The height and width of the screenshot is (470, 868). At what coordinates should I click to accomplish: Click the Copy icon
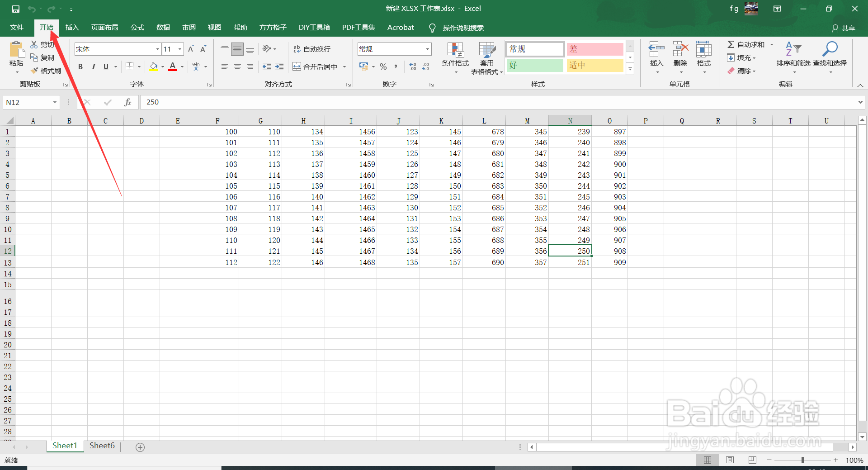tap(34, 57)
